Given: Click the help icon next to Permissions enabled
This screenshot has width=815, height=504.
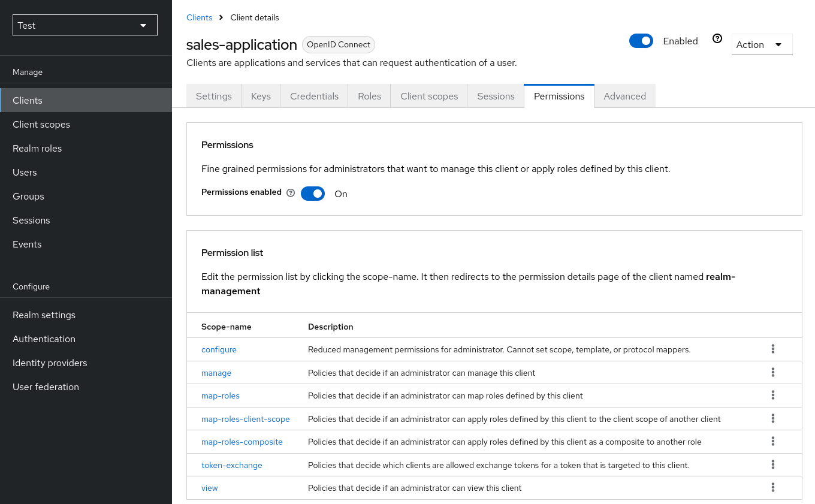Looking at the screenshot, I should (x=291, y=192).
